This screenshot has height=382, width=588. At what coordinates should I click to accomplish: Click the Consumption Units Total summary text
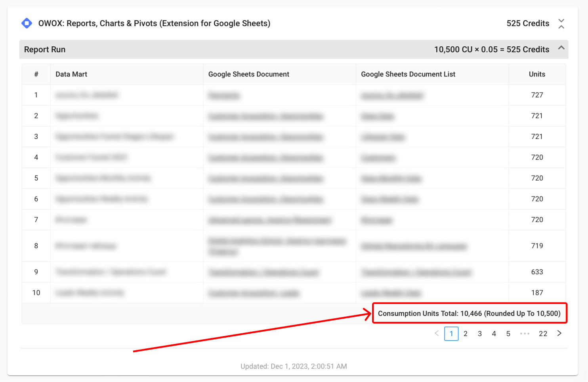(x=469, y=314)
